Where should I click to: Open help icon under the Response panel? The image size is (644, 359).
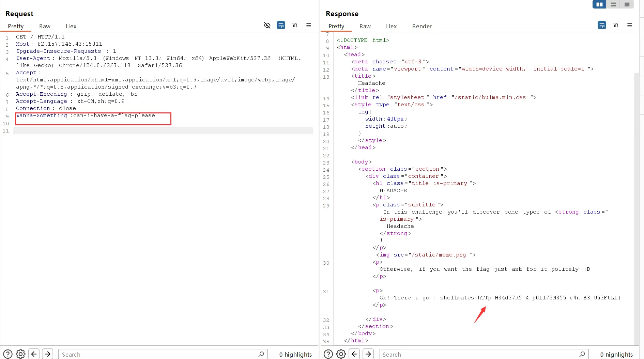pyautogui.click(x=328, y=354)
